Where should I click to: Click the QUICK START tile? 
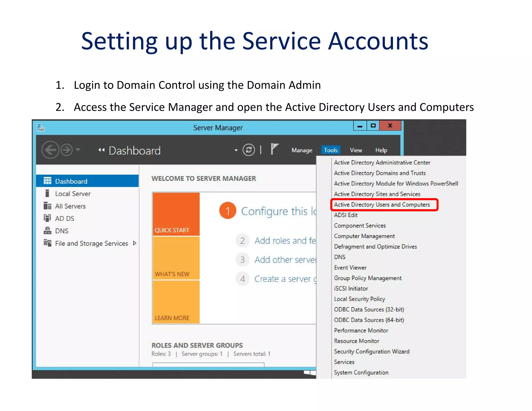pyautogui.click(x=176, y=214)
